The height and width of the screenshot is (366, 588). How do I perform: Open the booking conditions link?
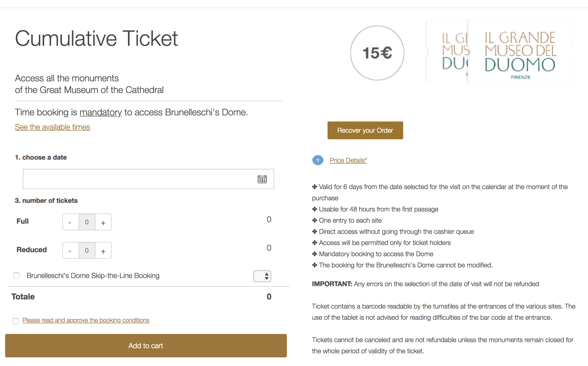click(x=86, y=320)
